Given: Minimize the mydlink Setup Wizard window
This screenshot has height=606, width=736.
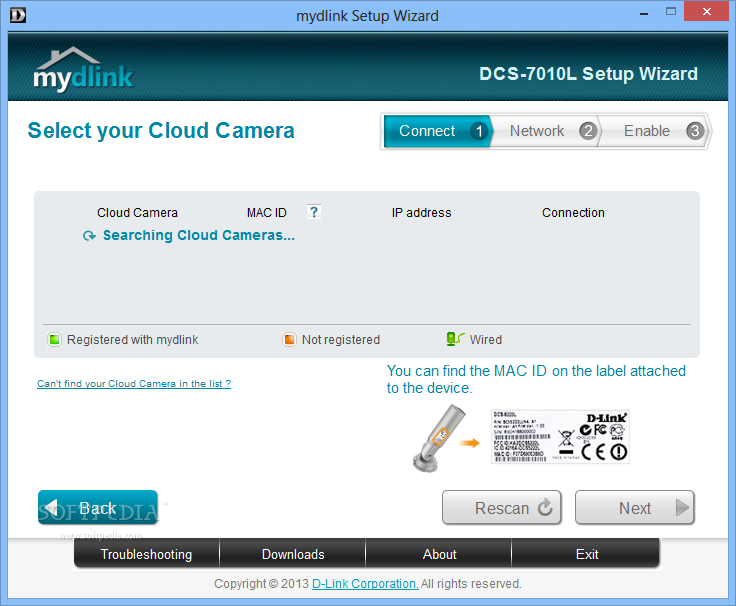Looking at the screenshot, I should point(644,14).
